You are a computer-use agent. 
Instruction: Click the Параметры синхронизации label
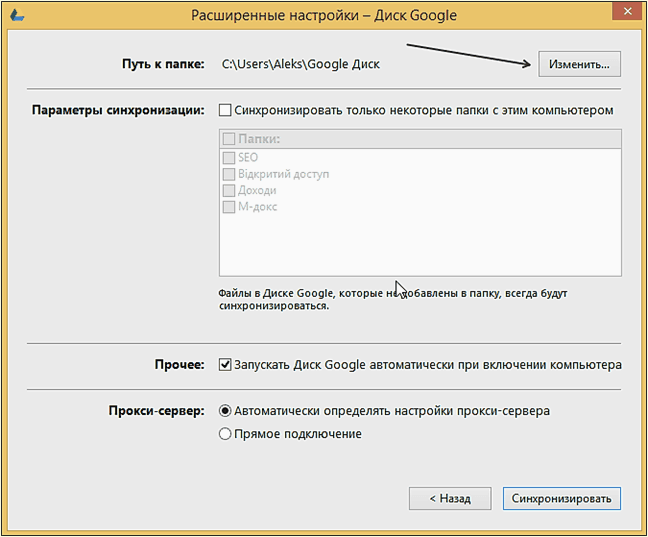(x=118, y=110)
